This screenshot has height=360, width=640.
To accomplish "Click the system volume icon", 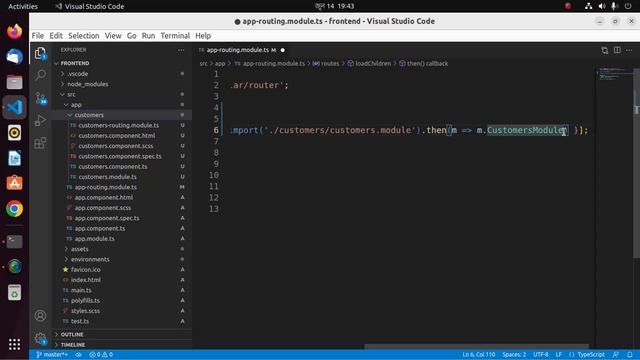I will (602, 6).
